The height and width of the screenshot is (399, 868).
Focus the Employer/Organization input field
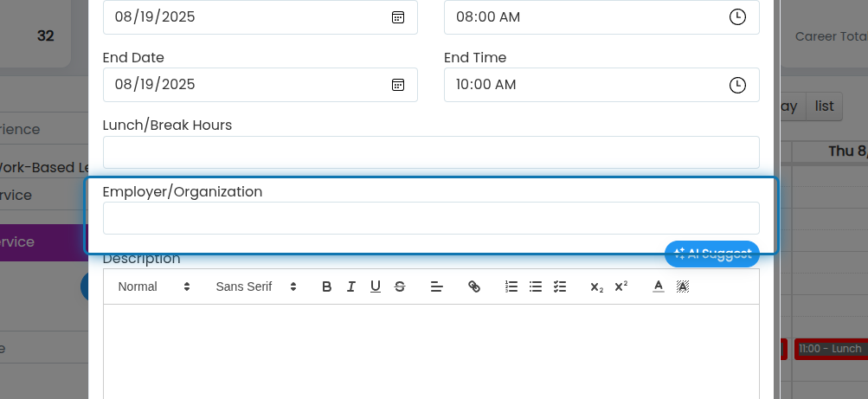431,218
